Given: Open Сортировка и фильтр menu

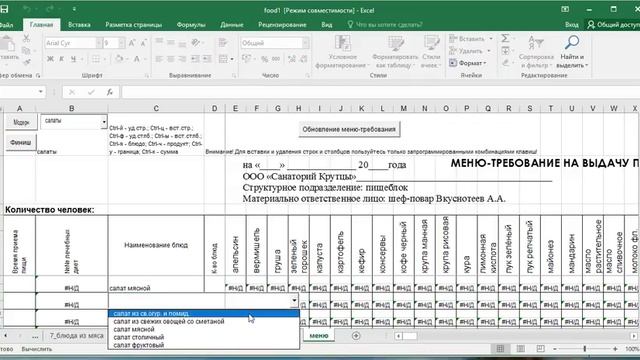Looking at the screenshot, I should [536, 52].
